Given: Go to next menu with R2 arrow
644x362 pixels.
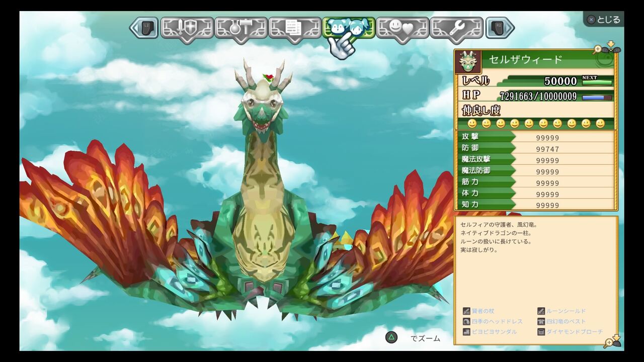Looking at the screenshot, I should point(500,28).
